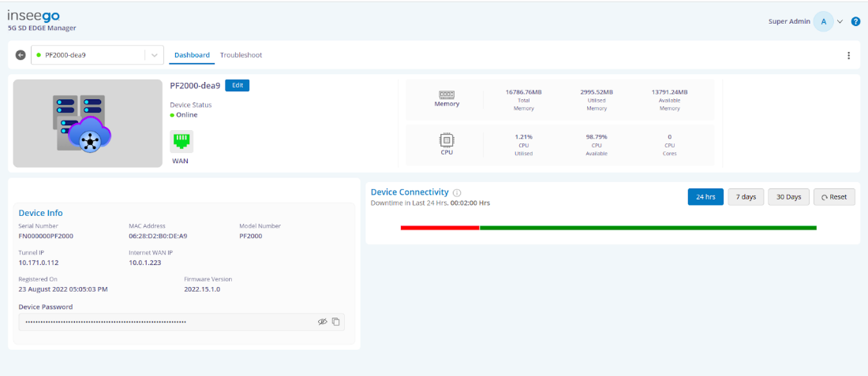The width and height of the screenshot is (868, 376).
Task: Click the green WAN port icon
Action: click(181, 142)
